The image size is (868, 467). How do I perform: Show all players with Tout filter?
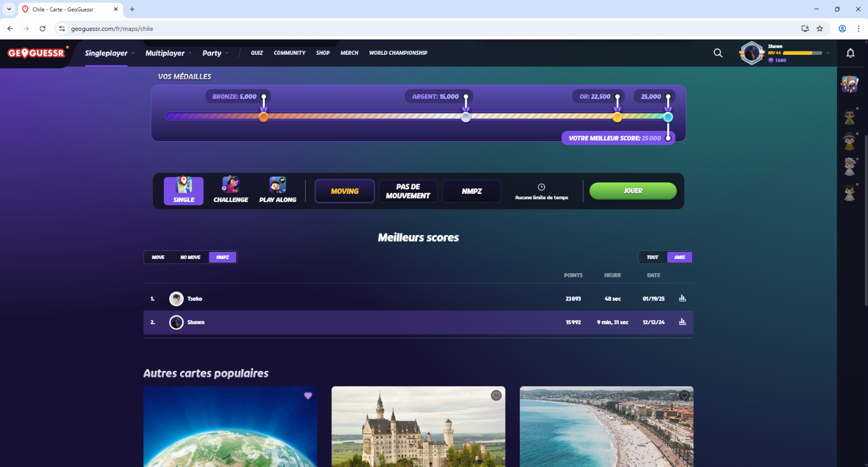click(x=653, y=257)
